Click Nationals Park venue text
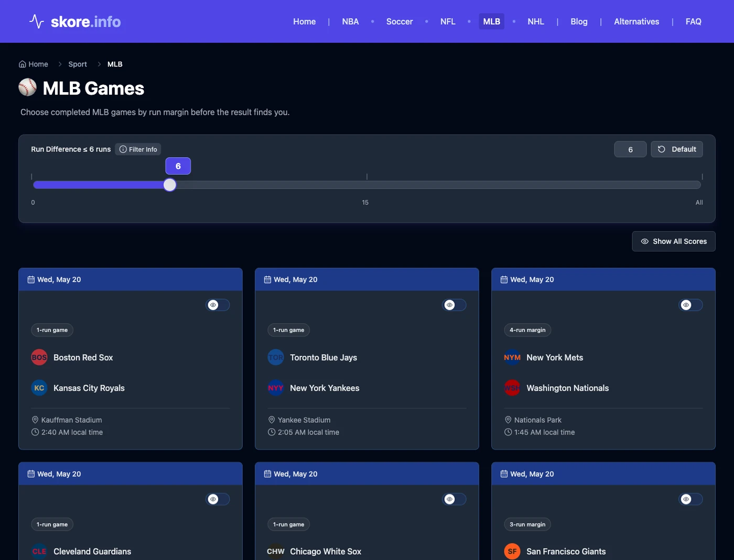 tap(538, 420)
